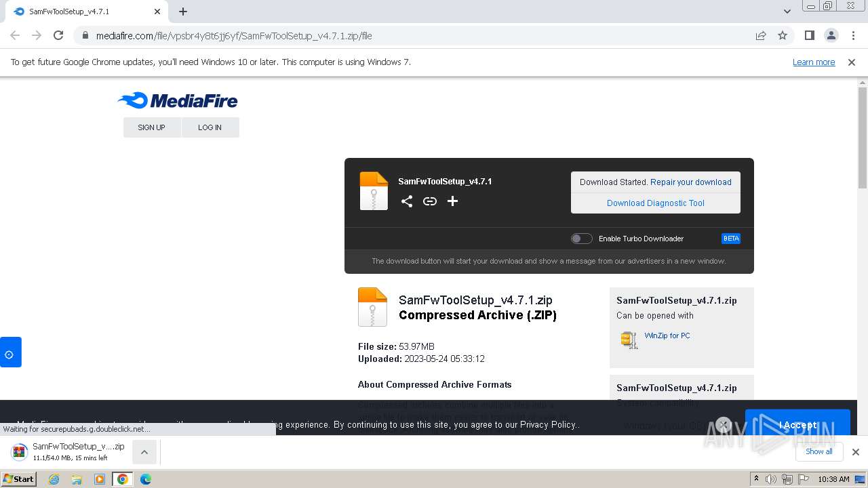The image size is (868, 488).
Task: Click the site padlock icon
Action: click(x=85, y=36)
